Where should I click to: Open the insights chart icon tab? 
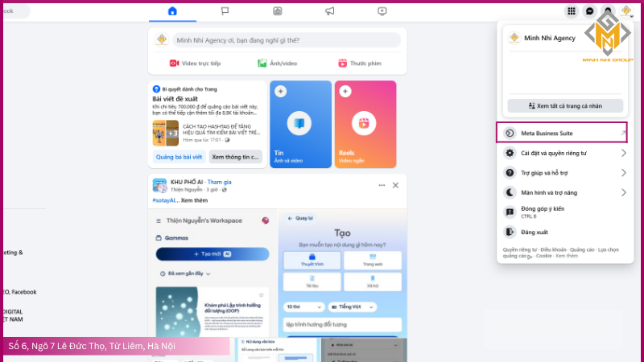tap(277, 11)
